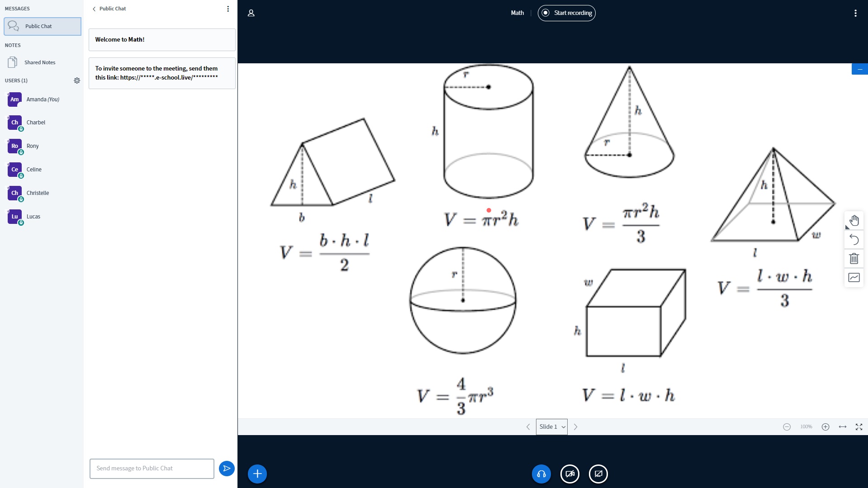Click the undo annotation icon

(x=854, y=240)
